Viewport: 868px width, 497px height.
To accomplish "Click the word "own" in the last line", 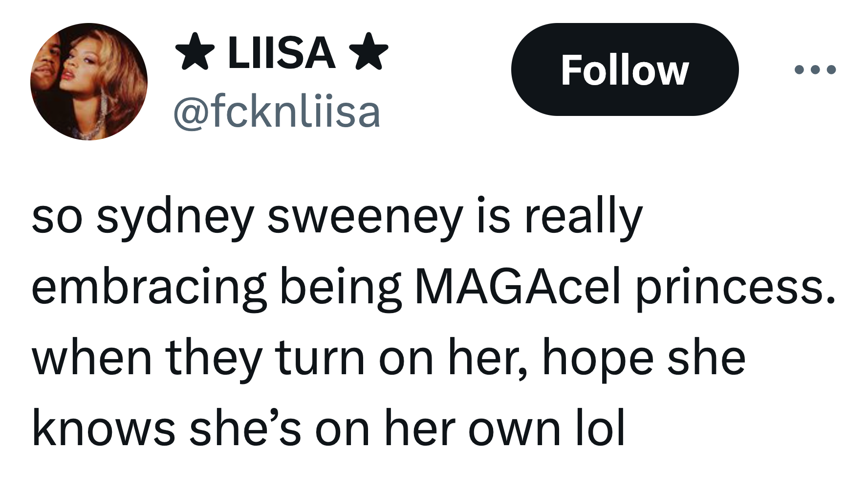I will click(514, 428).
